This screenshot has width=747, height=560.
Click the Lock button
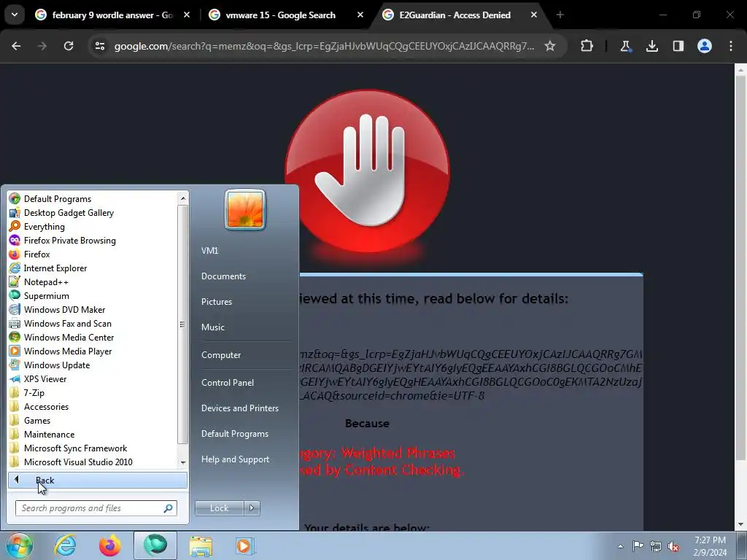[219, 508]
